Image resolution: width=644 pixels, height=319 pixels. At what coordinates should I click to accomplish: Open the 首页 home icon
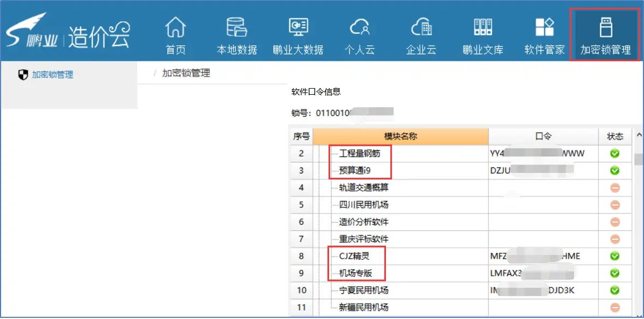click(x=175, y=27)
